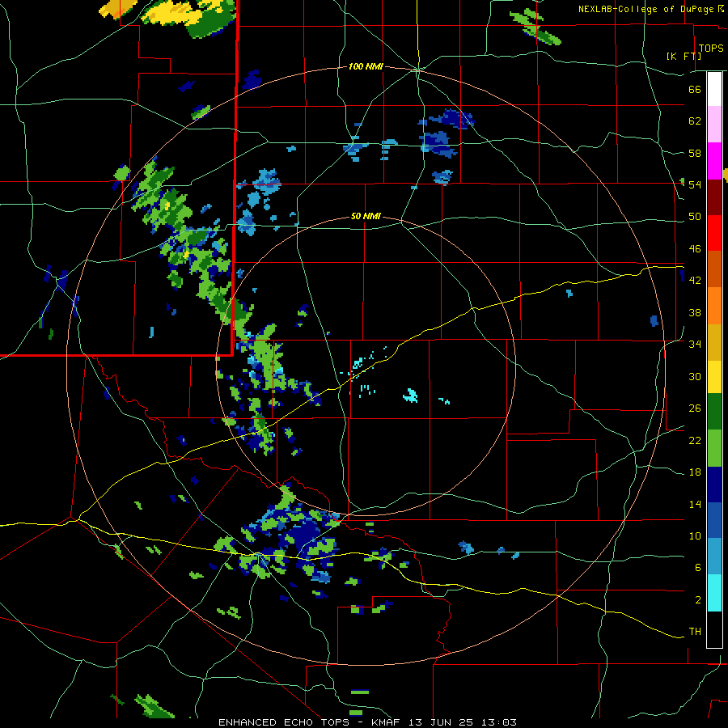Pick the medium blue legend segment
This screenshot has width=728, height=728.
pos(714,520)
